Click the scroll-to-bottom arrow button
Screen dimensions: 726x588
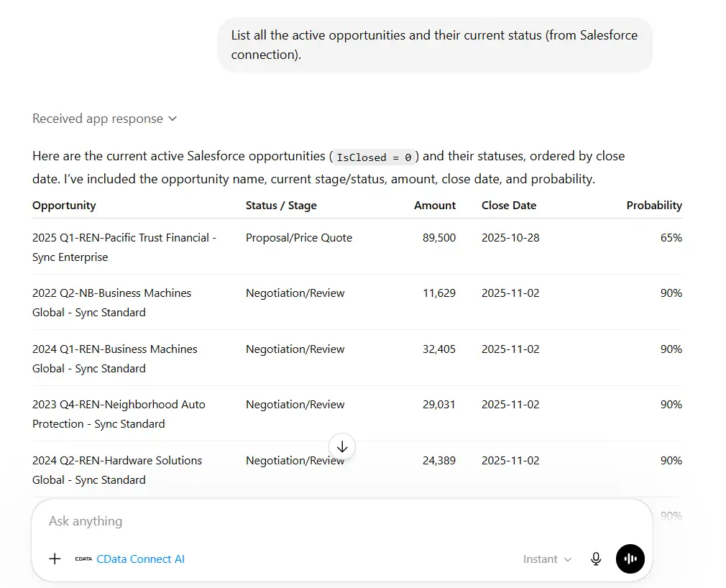pos(342,446)
